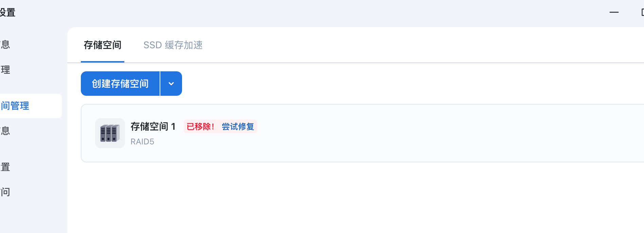
Task: Expand the 创建存储空间 dropdown arrow
Action: tap(171, 84)
